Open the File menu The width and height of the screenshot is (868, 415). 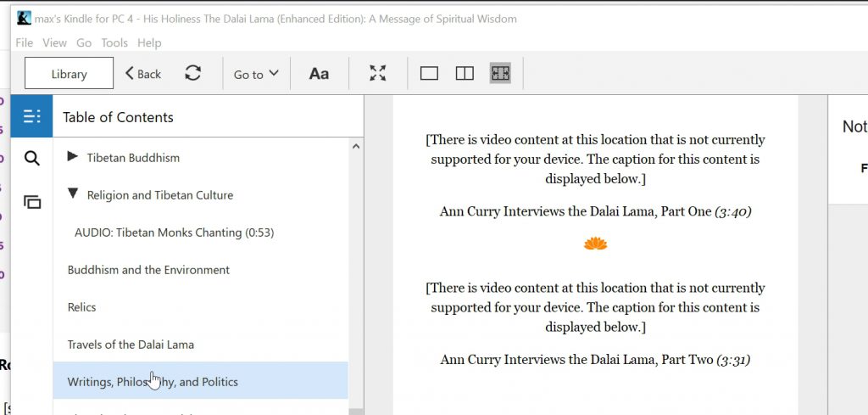(24, 42)
